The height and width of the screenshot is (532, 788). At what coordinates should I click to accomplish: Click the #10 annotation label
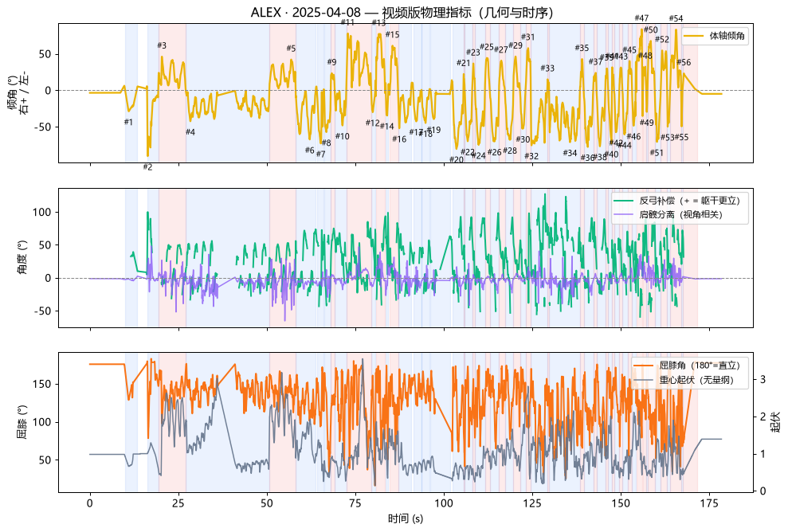(x=343, y=136)
